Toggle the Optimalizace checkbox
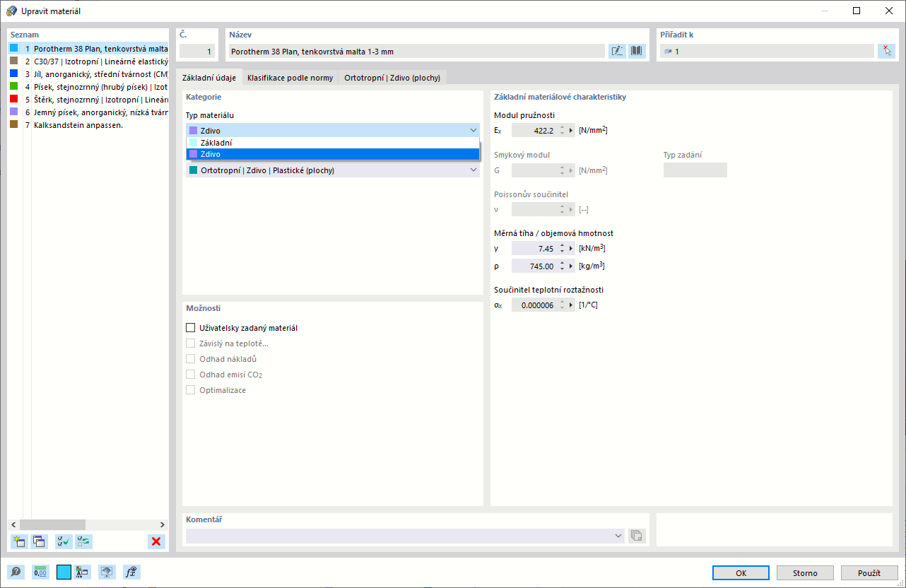 pyautogui.click(x=190, y=390)
